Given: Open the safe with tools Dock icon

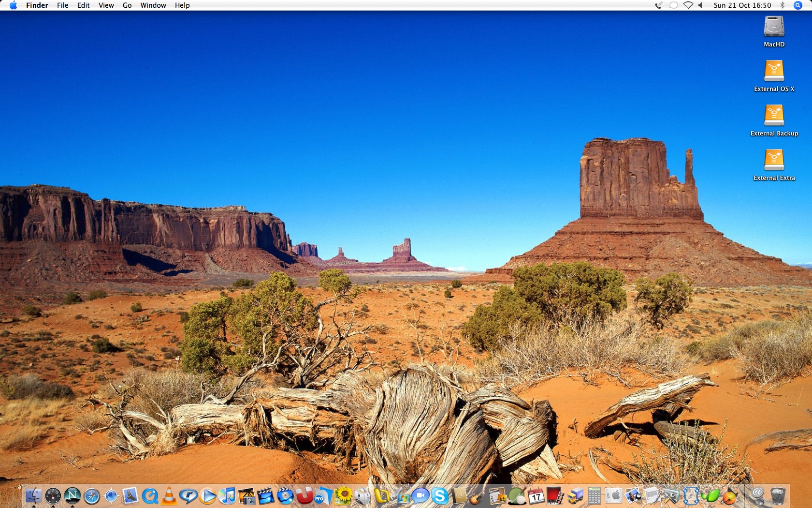Looking at the screenshot, I should click(672, 496).
